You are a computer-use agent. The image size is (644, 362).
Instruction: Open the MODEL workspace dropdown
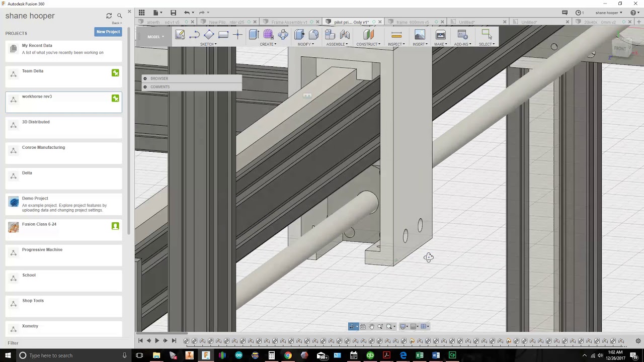tap(155, 37)
